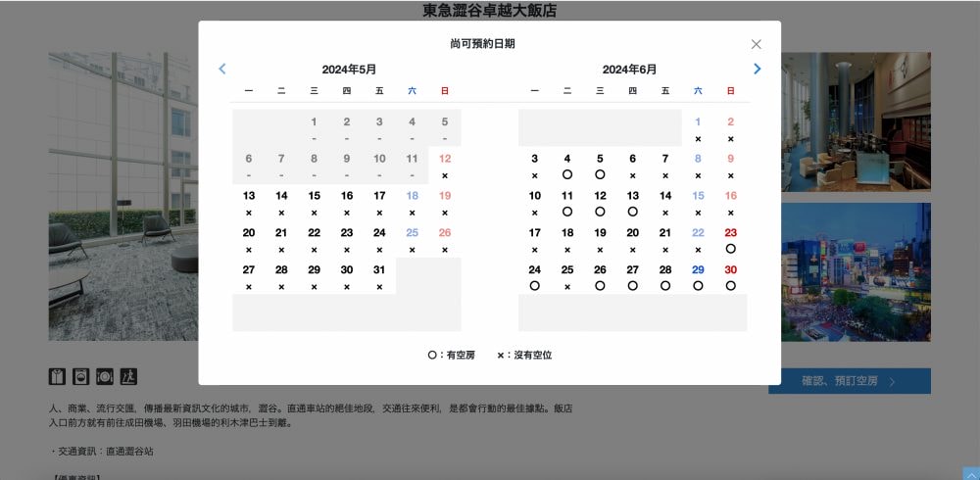Click June 1 with no vacancy
The width and height of the screenshot is (980, 480).
(x=698, y=128)
